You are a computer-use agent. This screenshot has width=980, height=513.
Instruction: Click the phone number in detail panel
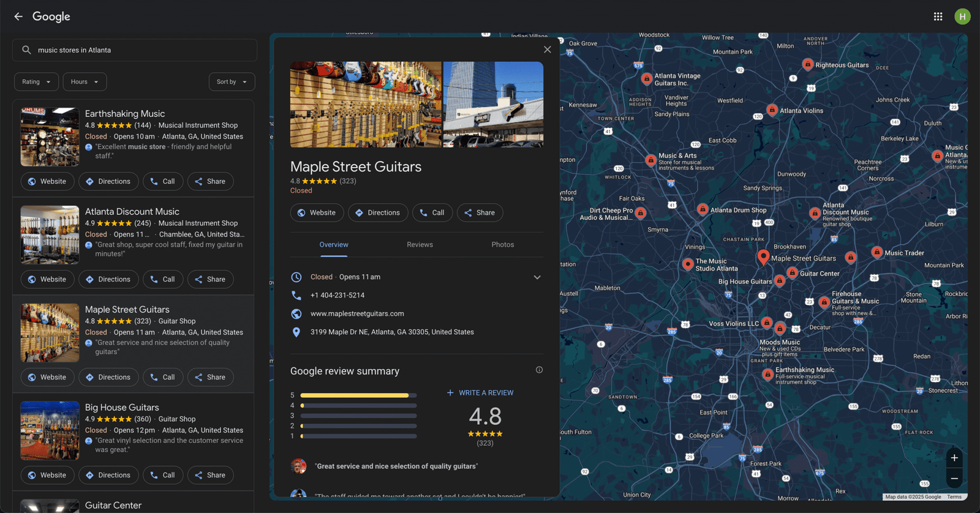coord(337,295)
